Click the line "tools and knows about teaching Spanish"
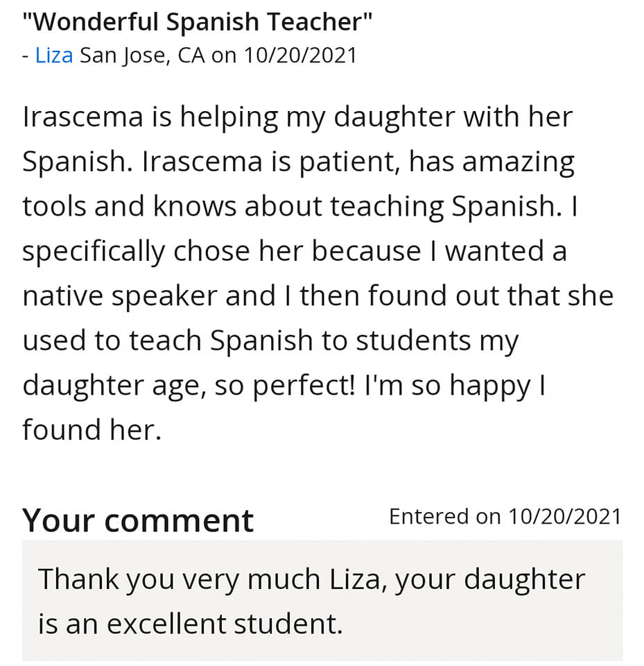This screenshot has width=644, height=666. [300, 207]
